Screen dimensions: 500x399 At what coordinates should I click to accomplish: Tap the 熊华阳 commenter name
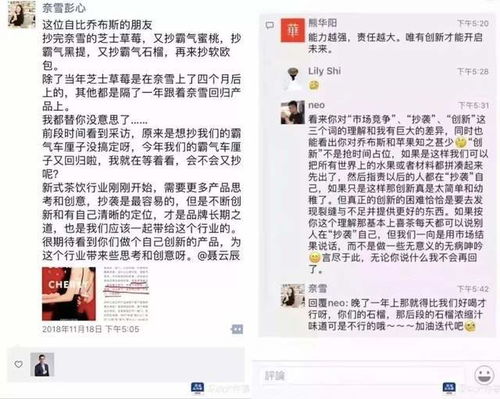(322, 23)
